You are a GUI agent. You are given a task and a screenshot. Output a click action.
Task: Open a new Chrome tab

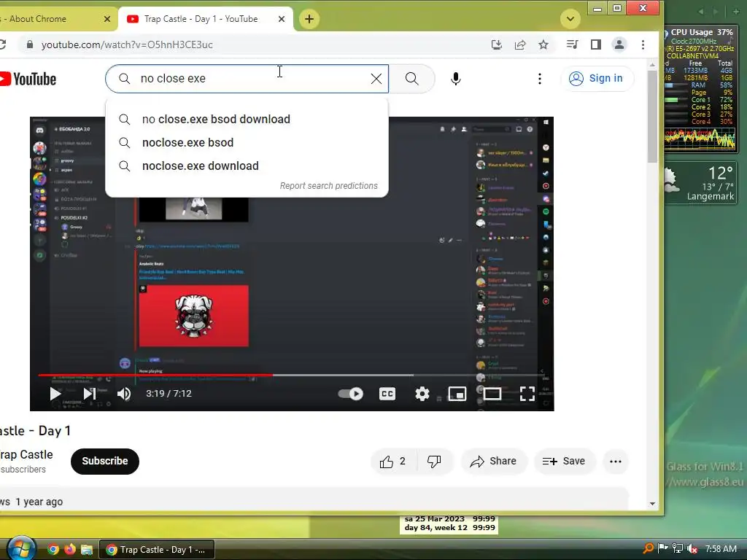click(309, 19)
